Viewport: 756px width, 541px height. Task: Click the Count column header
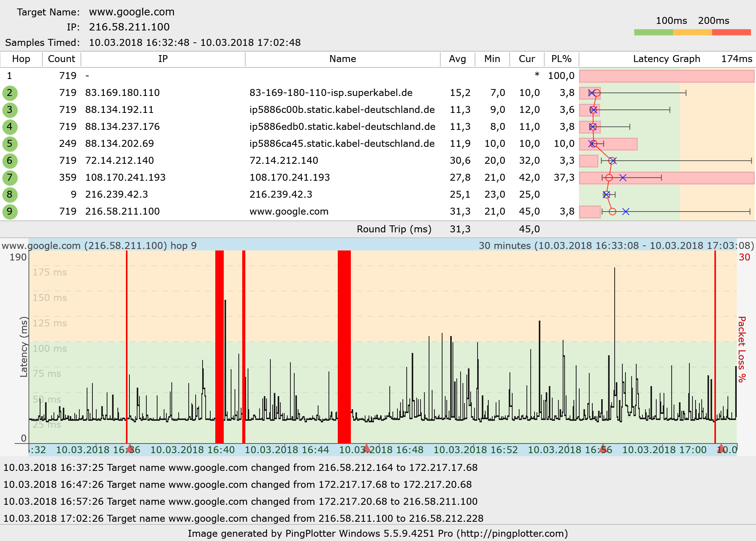[62, 59]
